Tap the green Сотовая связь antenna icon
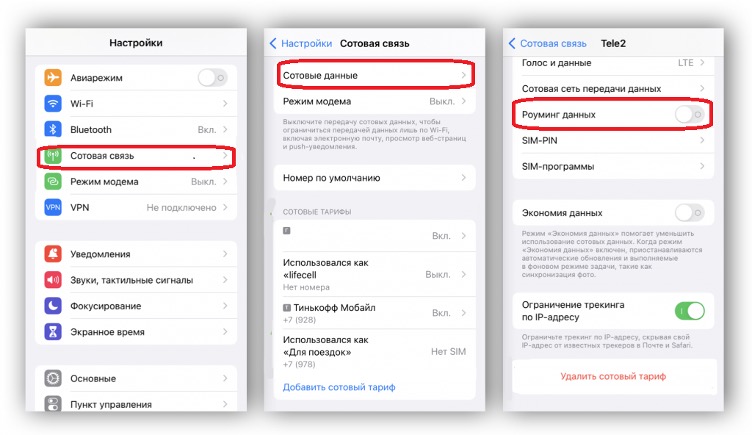The height and width of the screenshot is (435, 755). point(53,155)
